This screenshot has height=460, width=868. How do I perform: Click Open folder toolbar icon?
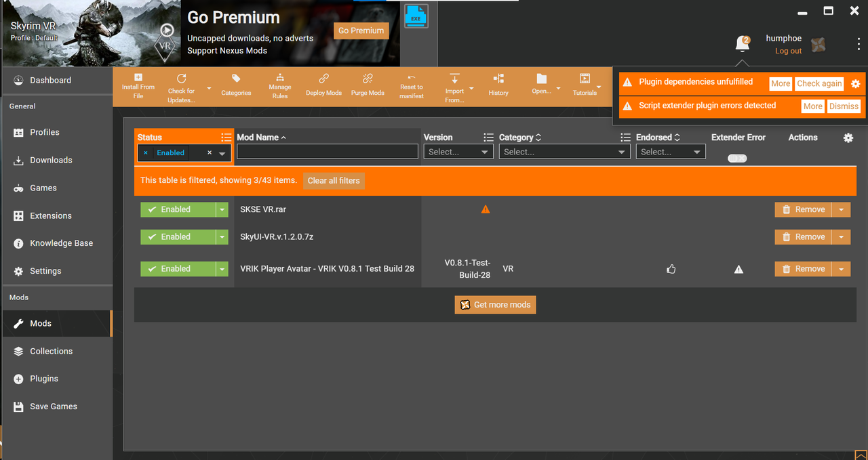(x=541, y=79)
